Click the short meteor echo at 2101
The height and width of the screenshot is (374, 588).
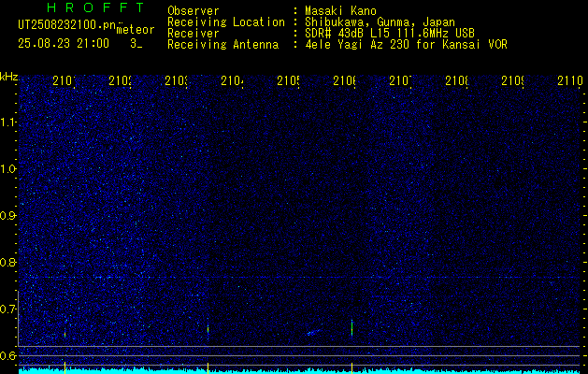point(65,334)
